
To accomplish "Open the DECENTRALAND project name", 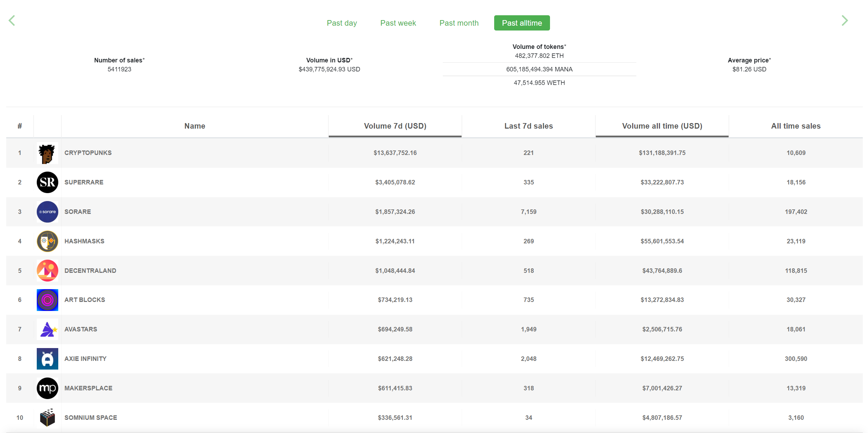I will pos(90,271).
